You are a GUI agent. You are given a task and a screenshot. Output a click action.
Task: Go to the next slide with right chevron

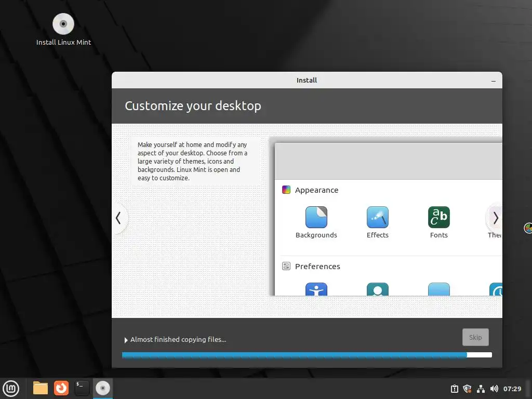pos(495,218)
